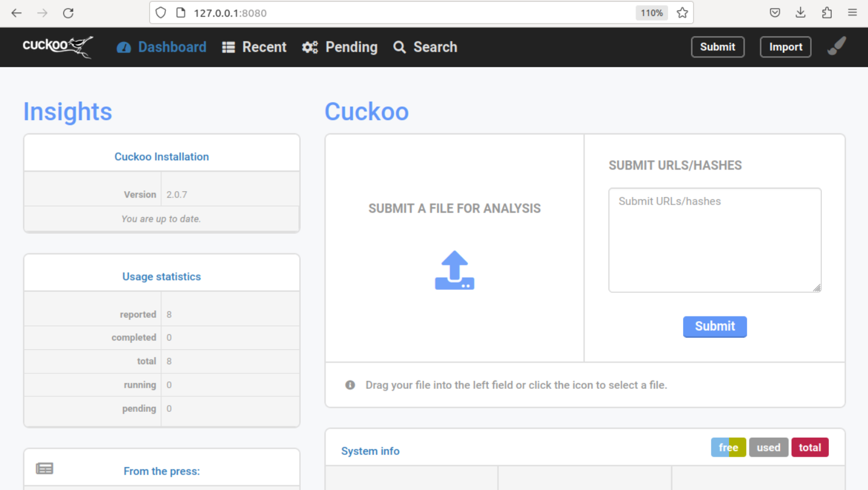Click the bookmark star in the address bar

pyautogui.click(x=682, y=12)
